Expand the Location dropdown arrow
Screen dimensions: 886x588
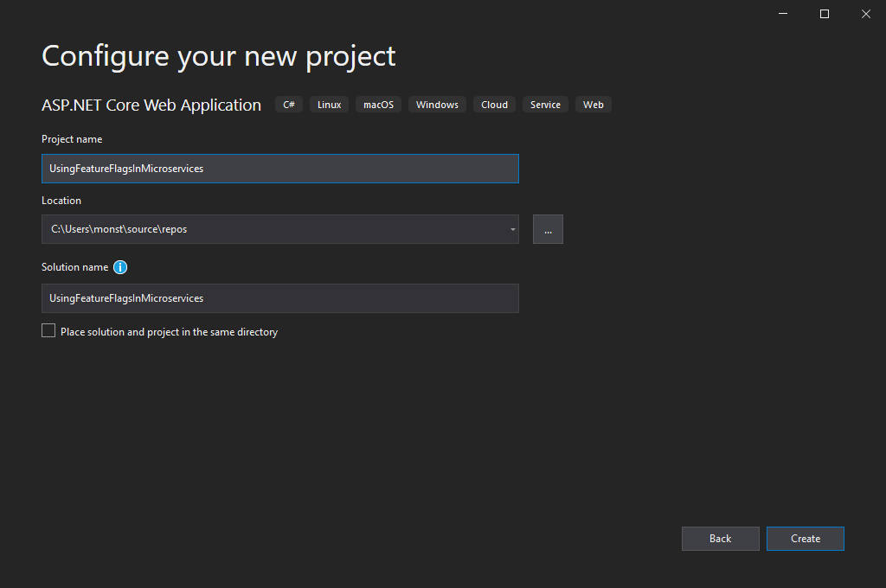point(512,229)
